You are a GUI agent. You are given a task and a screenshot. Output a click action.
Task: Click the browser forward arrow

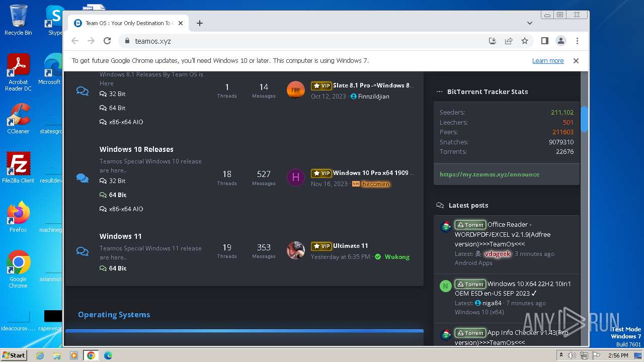click(x=91, y=41)
